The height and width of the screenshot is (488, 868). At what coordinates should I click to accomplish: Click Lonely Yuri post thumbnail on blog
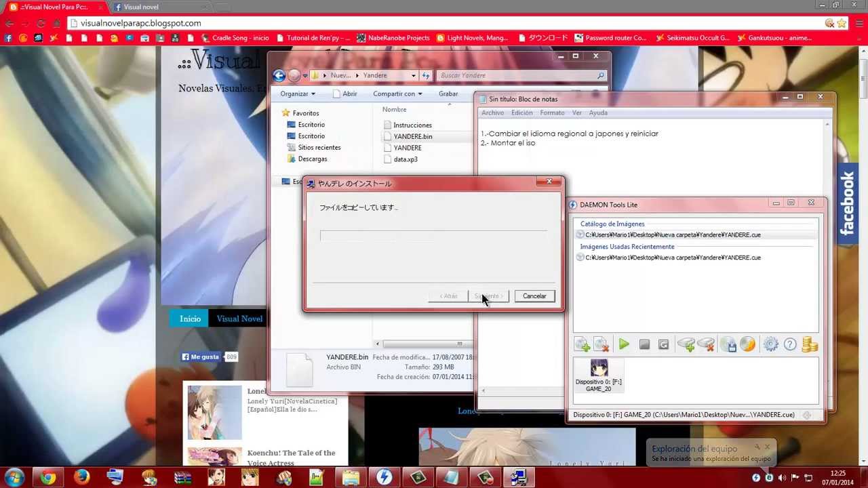pos(214,413)
